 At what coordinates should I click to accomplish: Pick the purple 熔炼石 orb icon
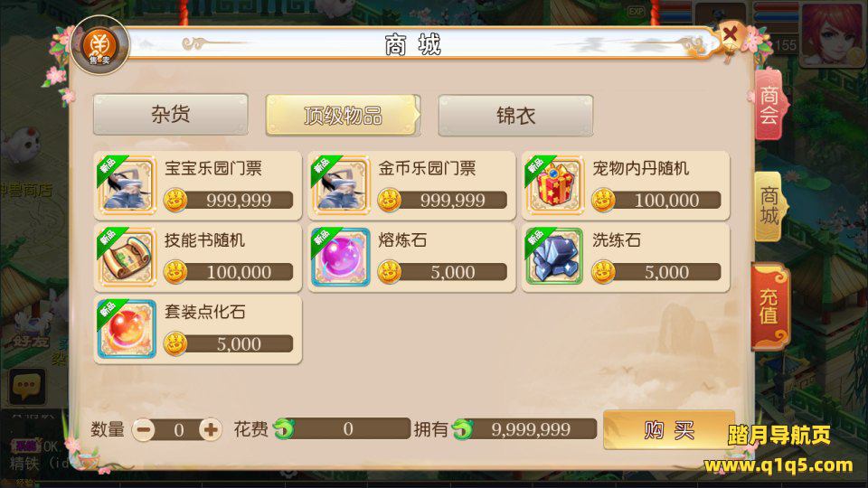click(x=341, y=258)
